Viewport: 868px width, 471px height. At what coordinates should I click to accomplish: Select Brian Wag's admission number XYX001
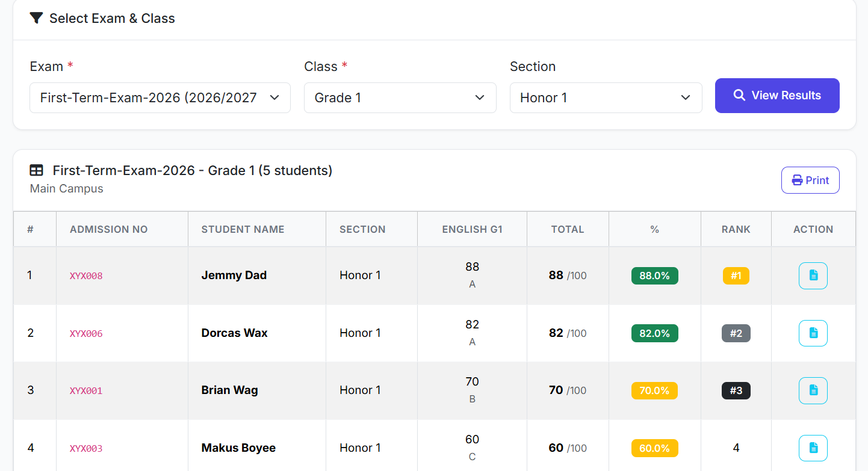click(x=86, y=390)
